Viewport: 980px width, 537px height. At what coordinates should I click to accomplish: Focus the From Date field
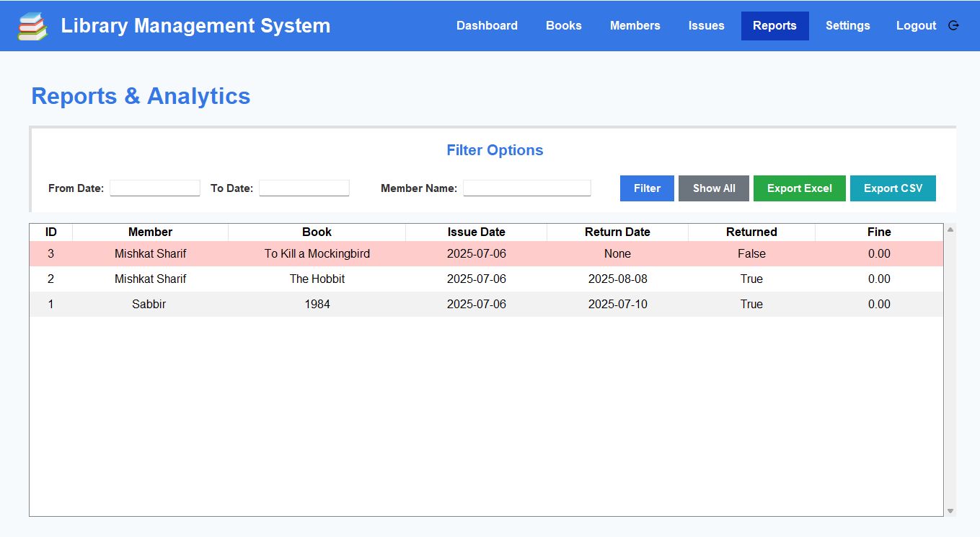tap(155, 188)
